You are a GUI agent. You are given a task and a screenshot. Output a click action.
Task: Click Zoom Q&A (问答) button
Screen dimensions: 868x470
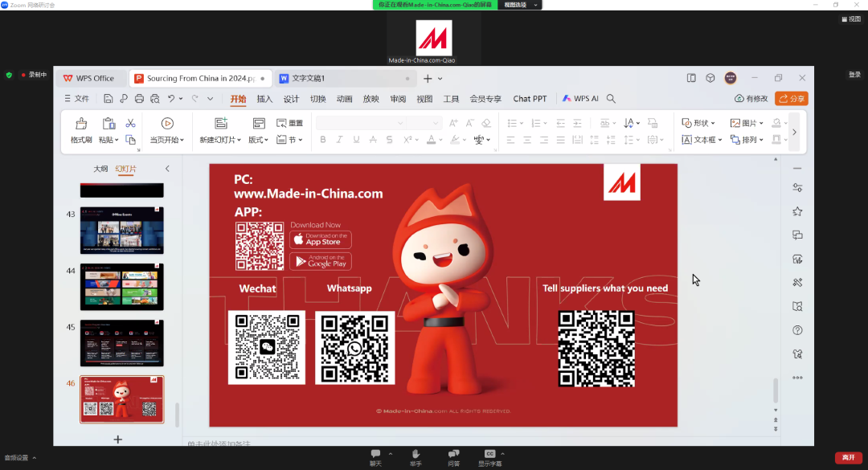pos(454,458)
